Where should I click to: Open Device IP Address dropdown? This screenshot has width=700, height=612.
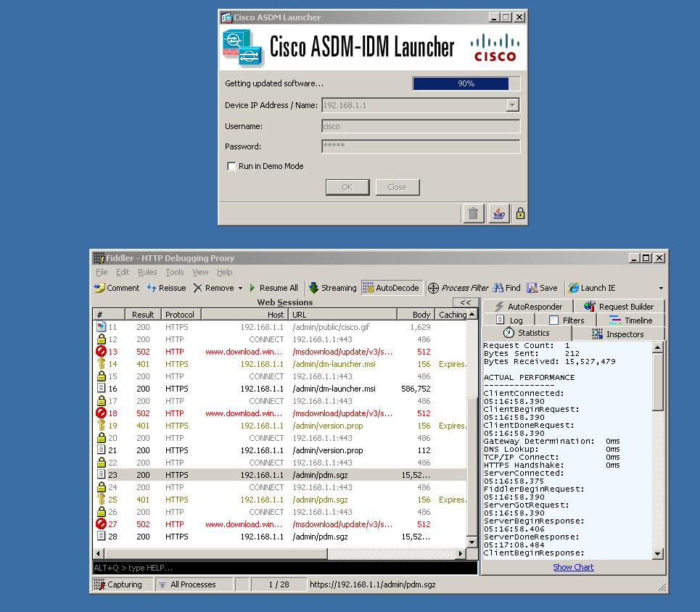513,105
